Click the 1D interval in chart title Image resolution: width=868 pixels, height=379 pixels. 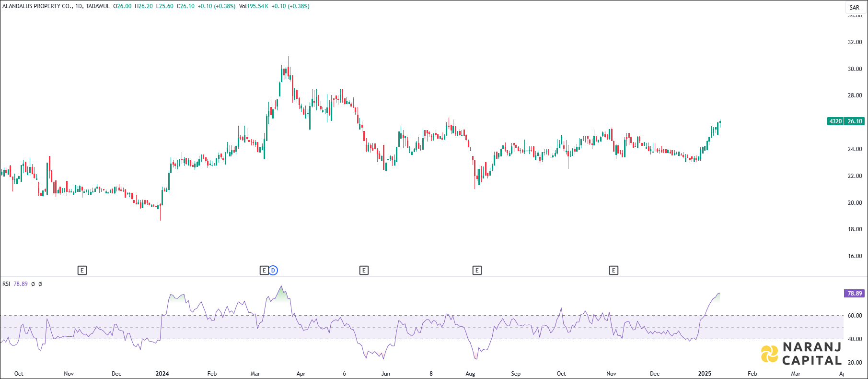pyautogui.click(x=79, y=6)
